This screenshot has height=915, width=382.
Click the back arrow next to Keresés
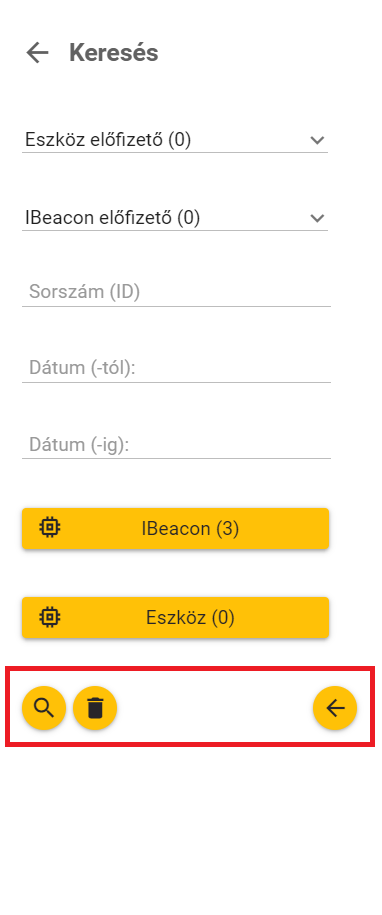click(37, 53)
